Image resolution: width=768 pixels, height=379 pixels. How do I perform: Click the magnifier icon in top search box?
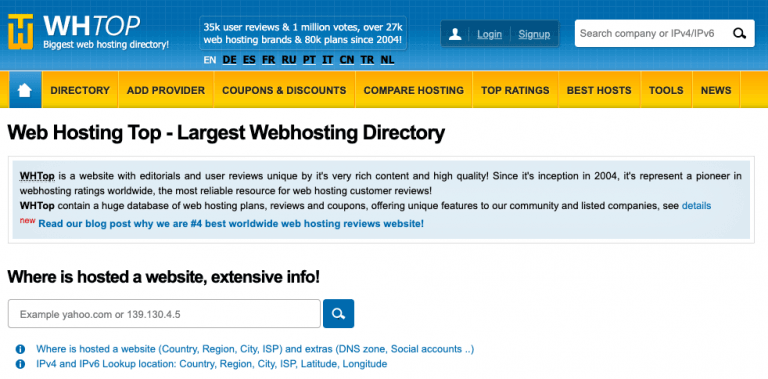(739, 33)
